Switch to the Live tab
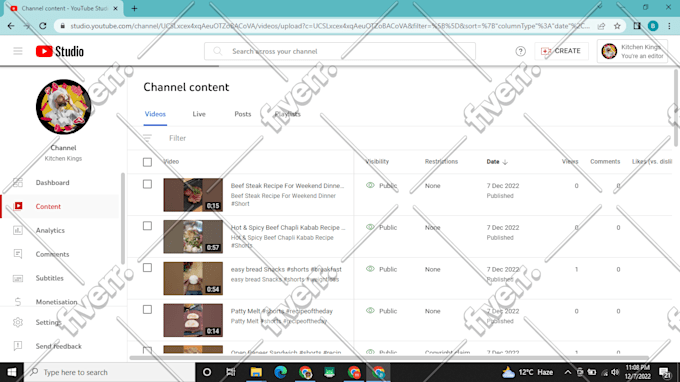The height and width of the screenshot is (382, 680). tap(199, 114)
